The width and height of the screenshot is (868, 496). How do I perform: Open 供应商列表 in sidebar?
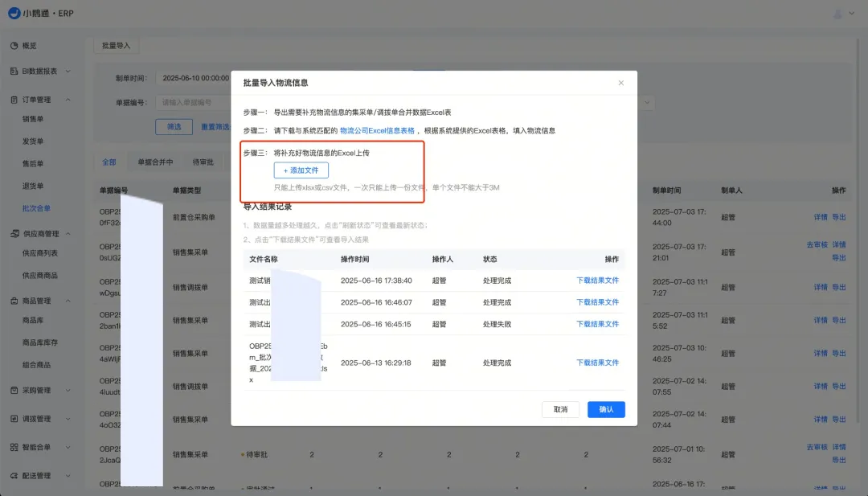click(40, 253)
